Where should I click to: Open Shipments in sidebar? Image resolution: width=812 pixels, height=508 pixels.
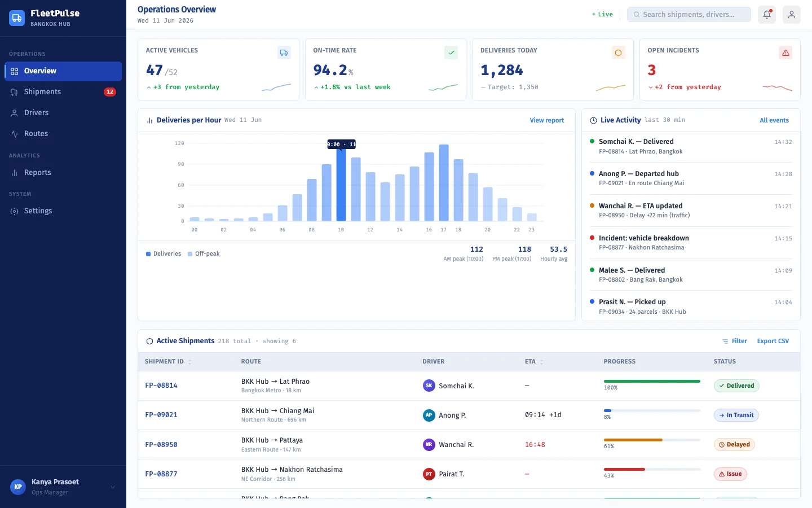coord(63,92)
